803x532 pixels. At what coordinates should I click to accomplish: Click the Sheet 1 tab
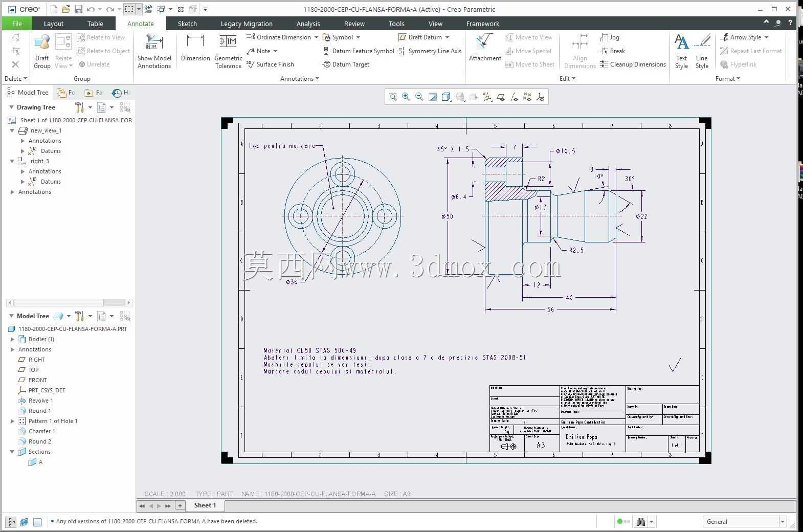point(205,505)
